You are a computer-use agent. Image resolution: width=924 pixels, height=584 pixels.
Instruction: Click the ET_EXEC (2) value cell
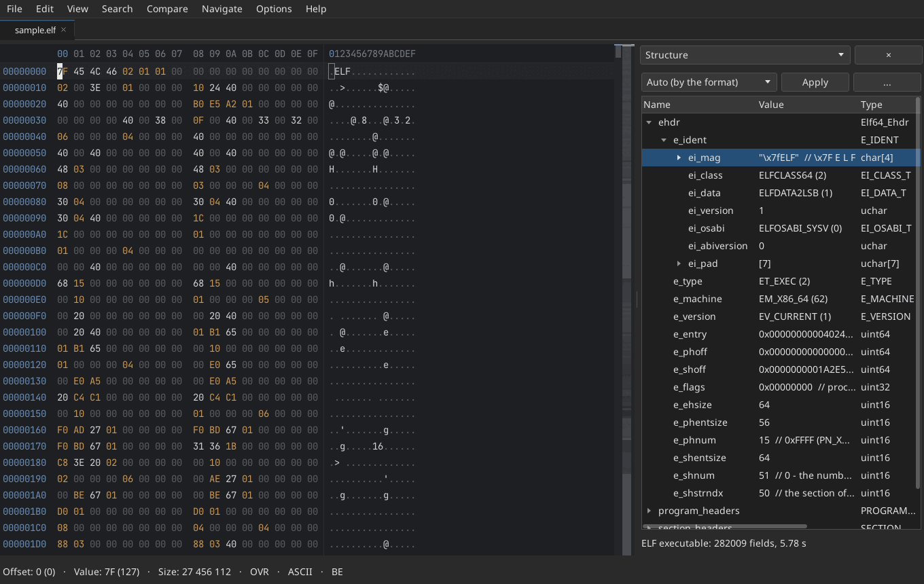784,281
